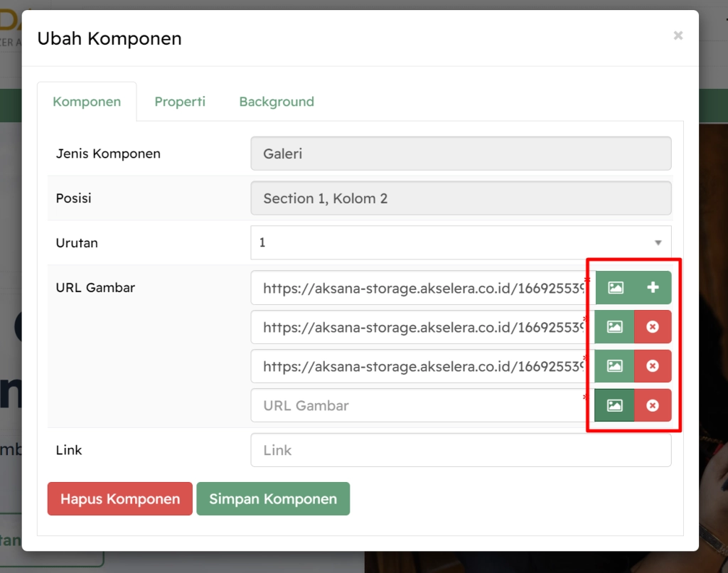
Task: Open image picker for the empty URL Gambar row
Action: [614, 405]
